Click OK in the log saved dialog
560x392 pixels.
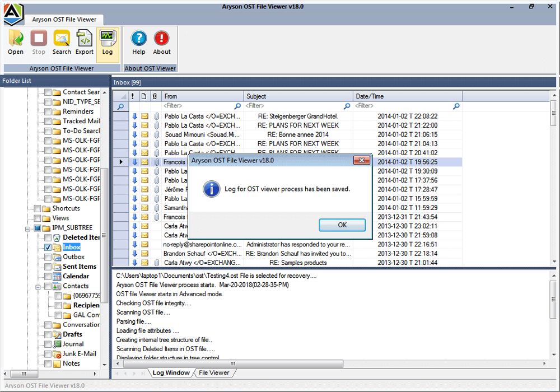coord(342,225)
